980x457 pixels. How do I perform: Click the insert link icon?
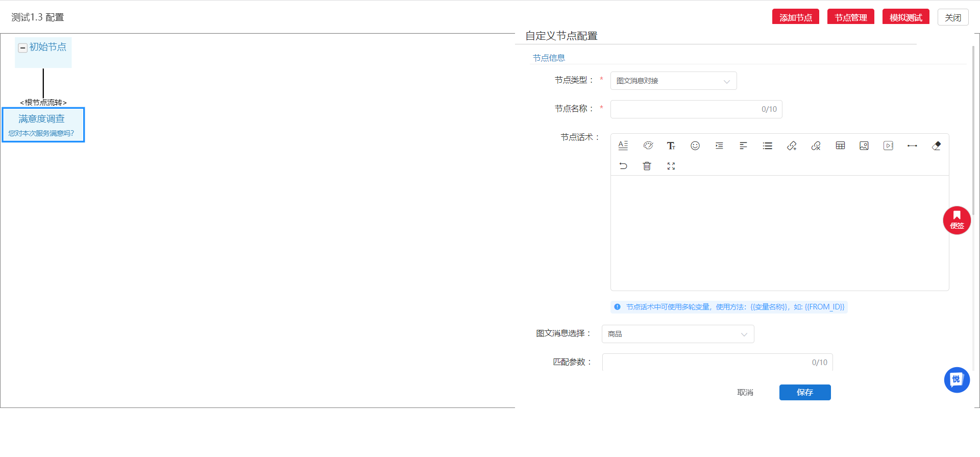pyautogui.click(x=792, y=146)
